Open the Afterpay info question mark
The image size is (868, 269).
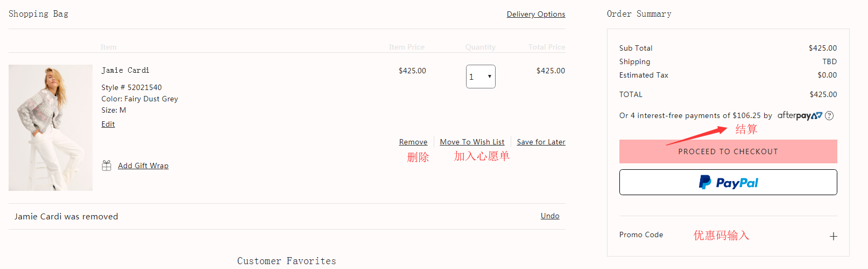[829, 115]
